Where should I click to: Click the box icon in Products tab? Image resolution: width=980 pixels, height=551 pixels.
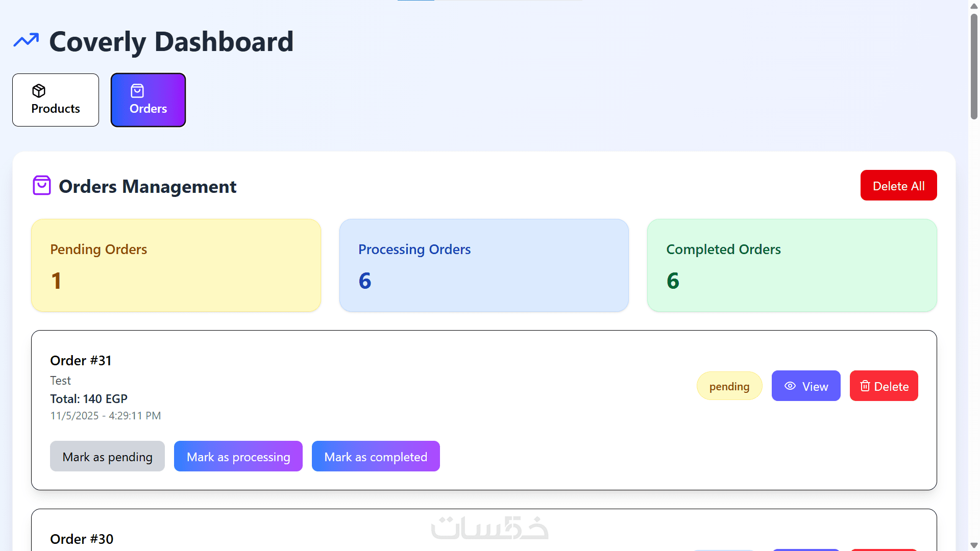(x=39, y=91)
